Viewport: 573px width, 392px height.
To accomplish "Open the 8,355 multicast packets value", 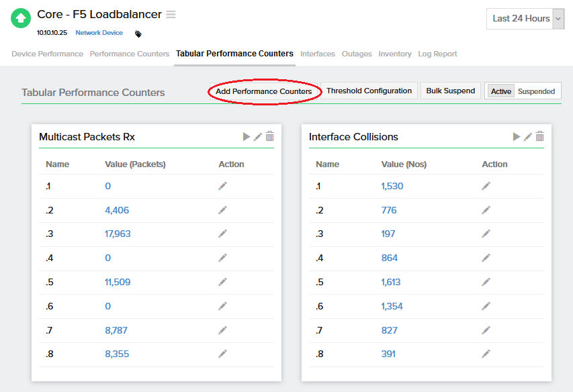I will tap(117, 354).
